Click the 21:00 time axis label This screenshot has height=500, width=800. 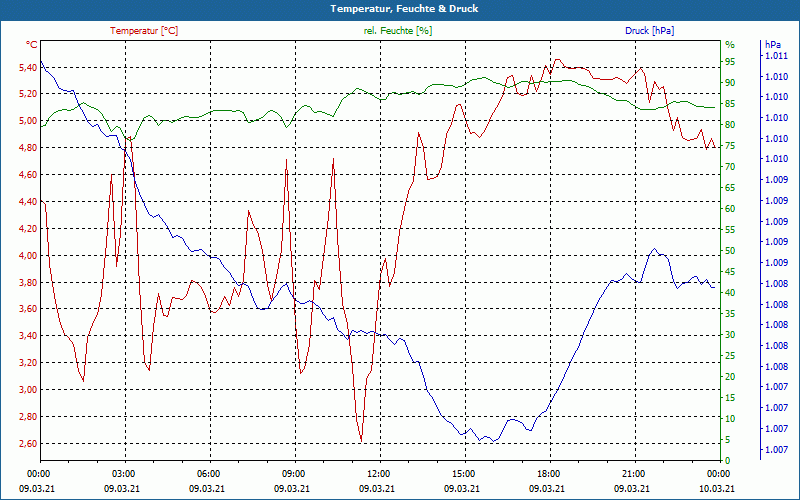[633, 473]
